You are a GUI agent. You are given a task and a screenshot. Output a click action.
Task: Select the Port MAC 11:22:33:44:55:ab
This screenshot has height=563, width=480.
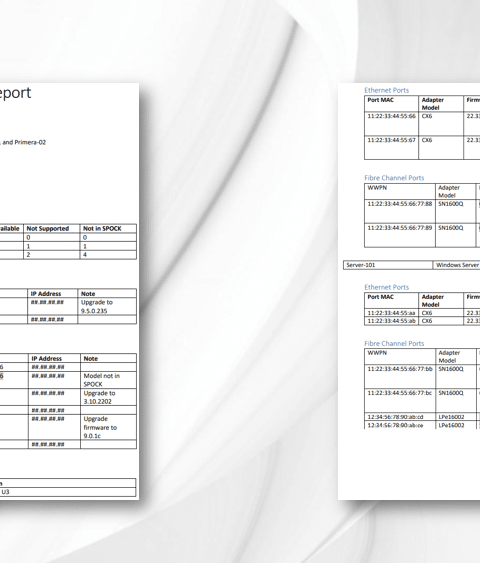coord(391,321)
